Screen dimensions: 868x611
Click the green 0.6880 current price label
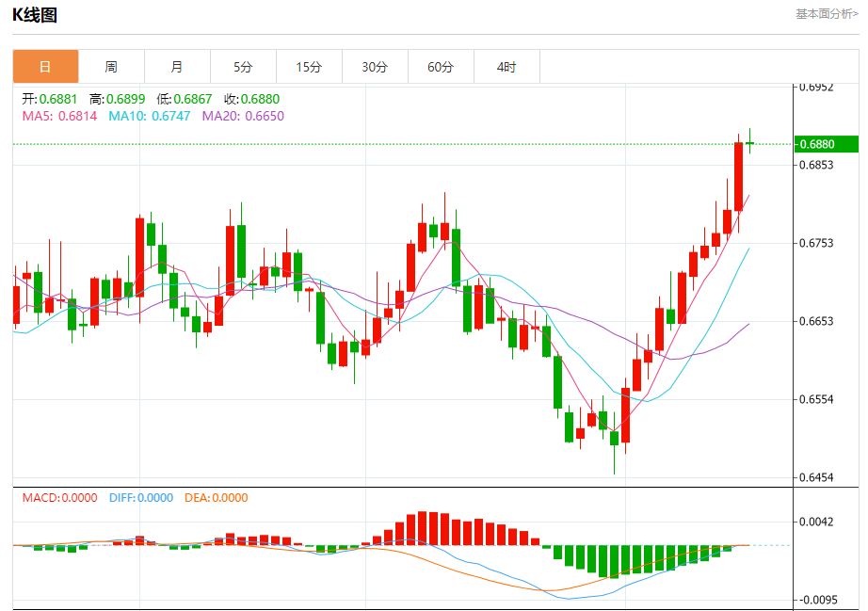pos(826,144)
